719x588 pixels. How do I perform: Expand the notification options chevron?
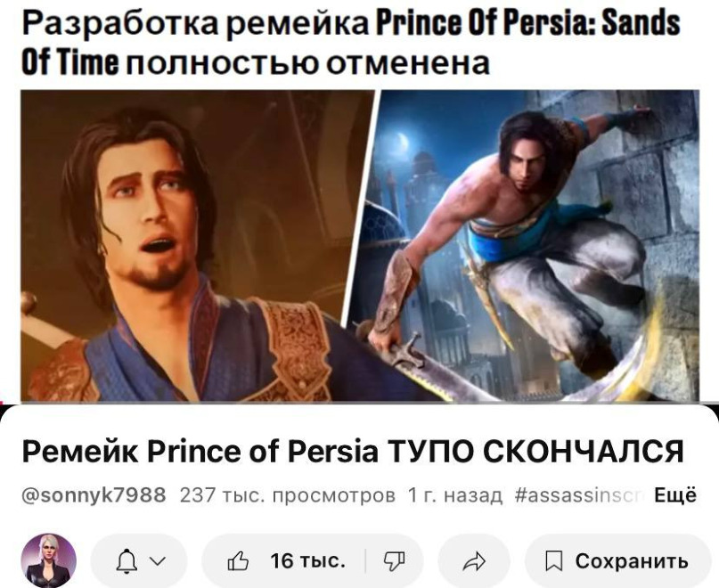158,561
